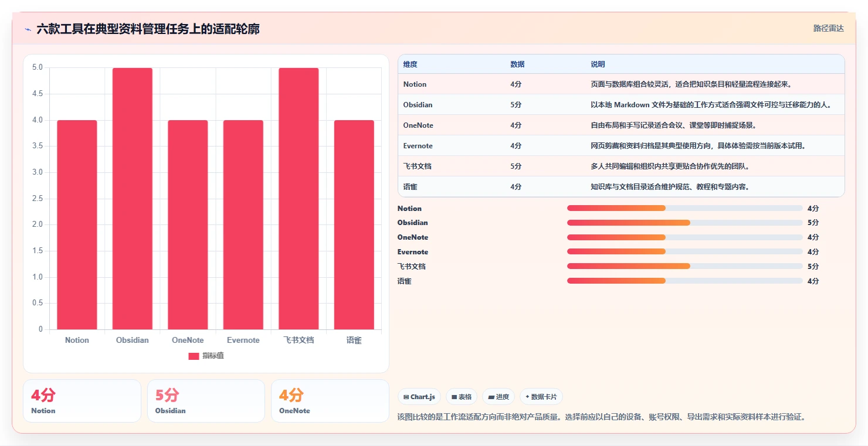
Task: Click the 语雀 bar in chart
Action: point(354,224)
